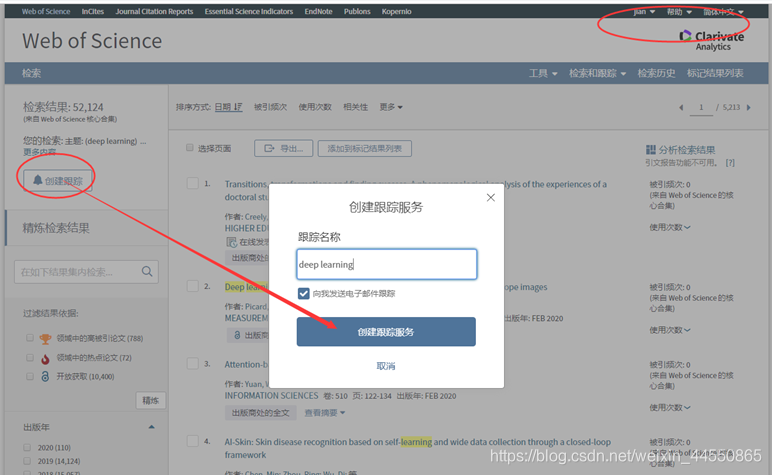The image size is (772, 475).
Task: Click the page number input field
Action: pos(701,107)
